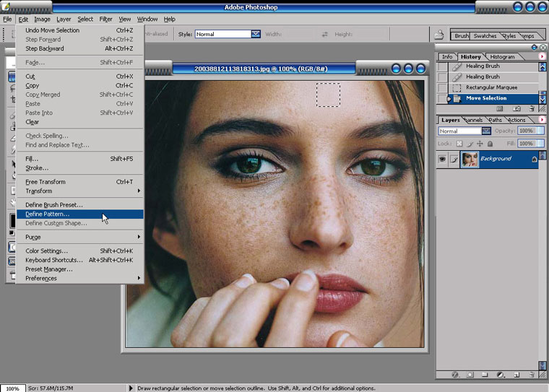The width and height of the screenshot is (549, 392).
Task: Expand the Opacity slider arrow
Action: [x=540, y=131]
